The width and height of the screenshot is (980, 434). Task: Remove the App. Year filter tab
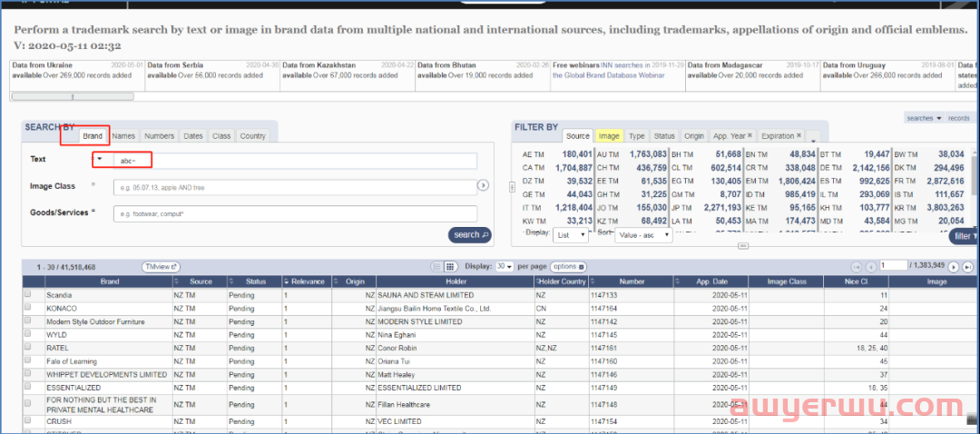pyautogui.click(x=751, y=136)
